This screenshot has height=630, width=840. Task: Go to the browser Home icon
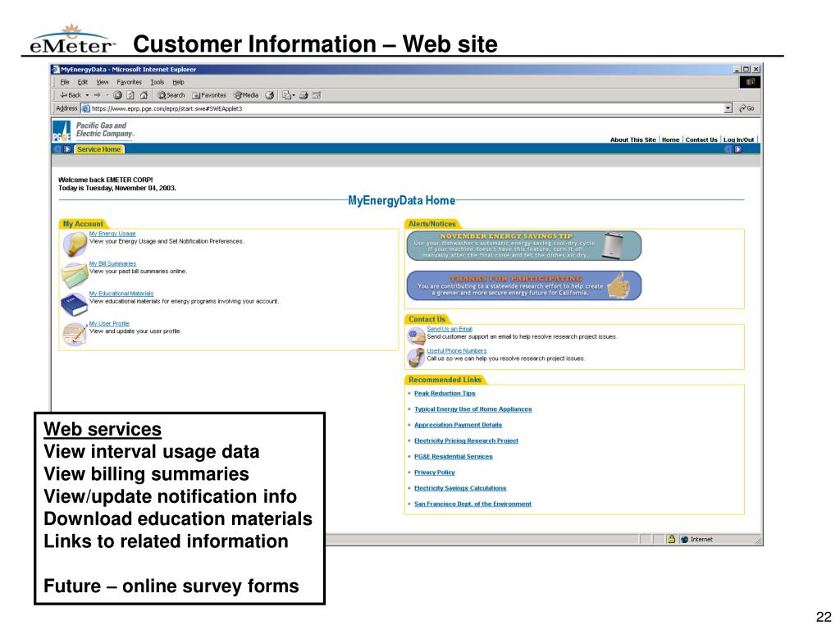click(x=144, y=95)
